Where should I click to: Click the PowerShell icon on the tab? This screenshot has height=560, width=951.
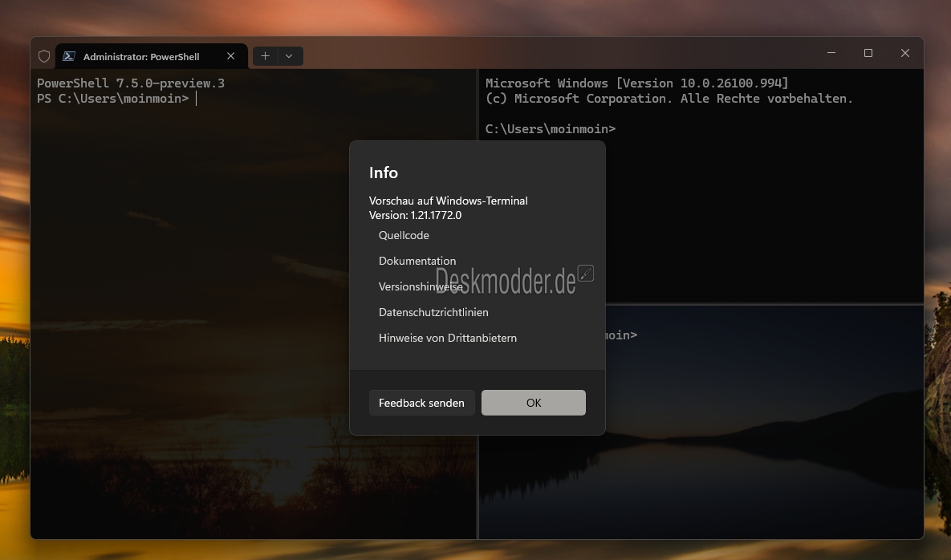(x=69, y=56)
